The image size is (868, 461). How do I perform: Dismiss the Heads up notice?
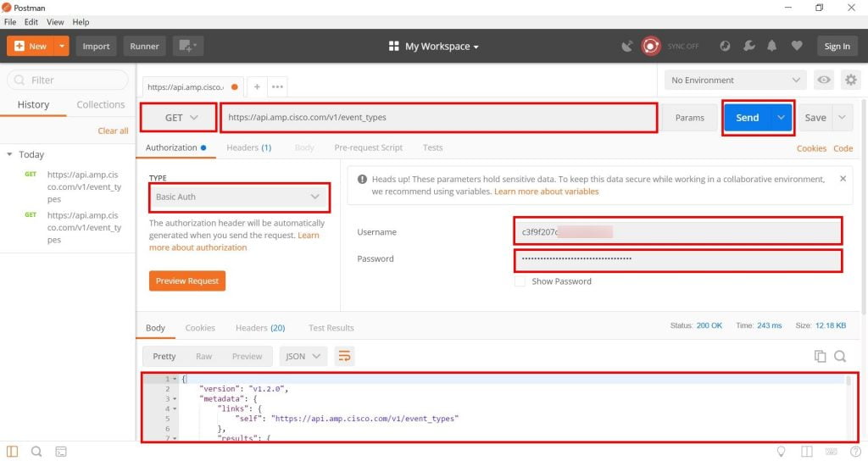[843, 179]
